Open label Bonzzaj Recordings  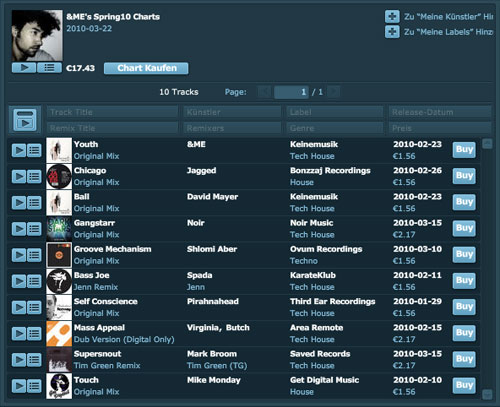coord(330,171)
